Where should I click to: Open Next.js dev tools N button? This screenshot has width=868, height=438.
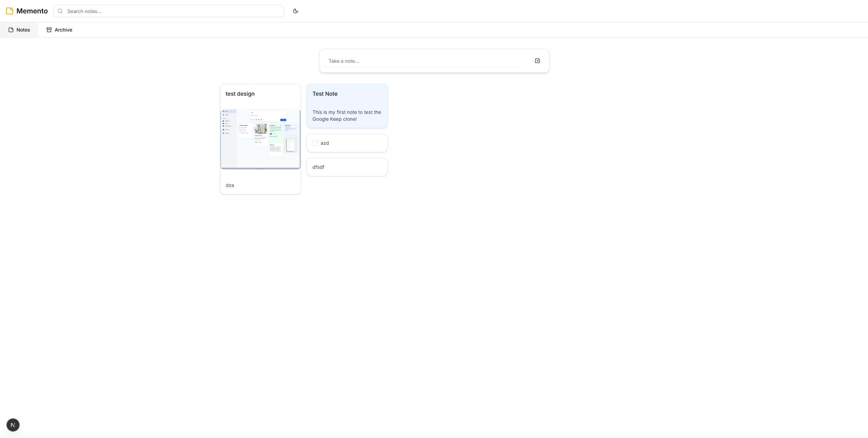pyautogui.click(x=13, y=425)
